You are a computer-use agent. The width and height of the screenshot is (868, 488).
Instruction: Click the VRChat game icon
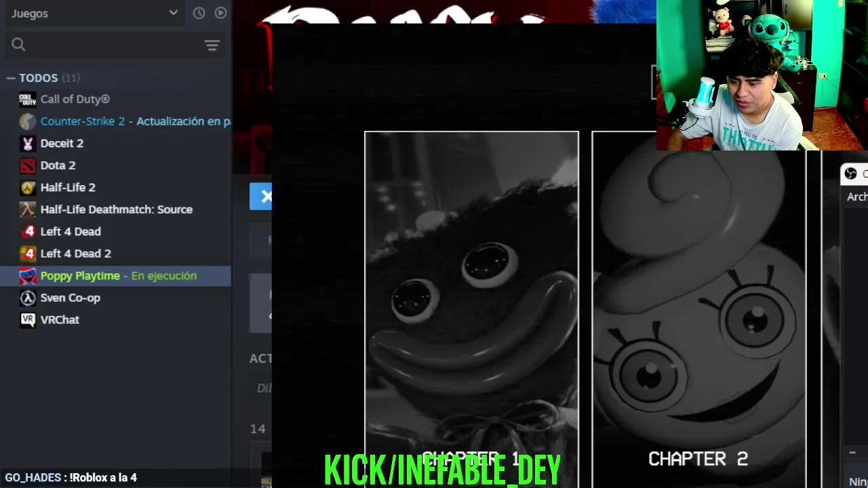(x=27, y=320)
